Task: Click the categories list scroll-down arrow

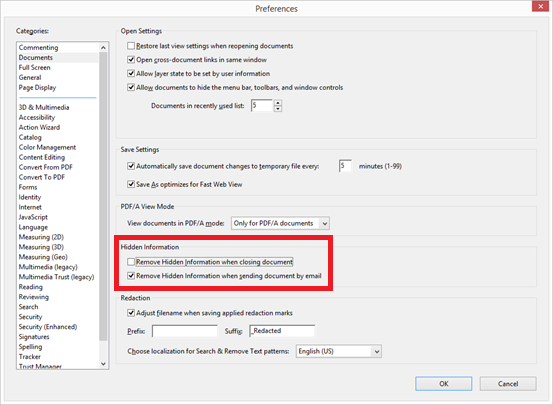Action: 103,364
